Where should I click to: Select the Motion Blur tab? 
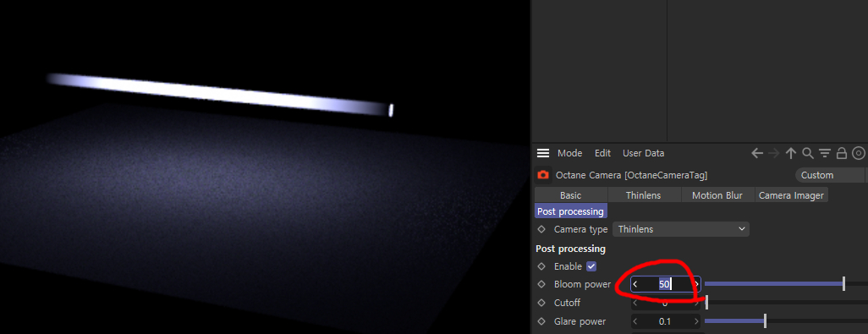tap(716, 195)
